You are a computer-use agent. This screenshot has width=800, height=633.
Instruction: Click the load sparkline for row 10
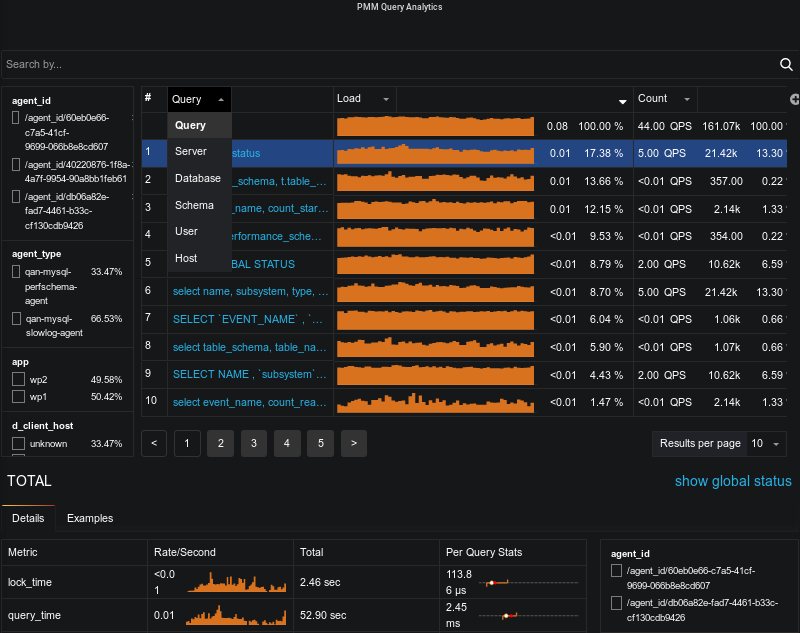(435, 402)
